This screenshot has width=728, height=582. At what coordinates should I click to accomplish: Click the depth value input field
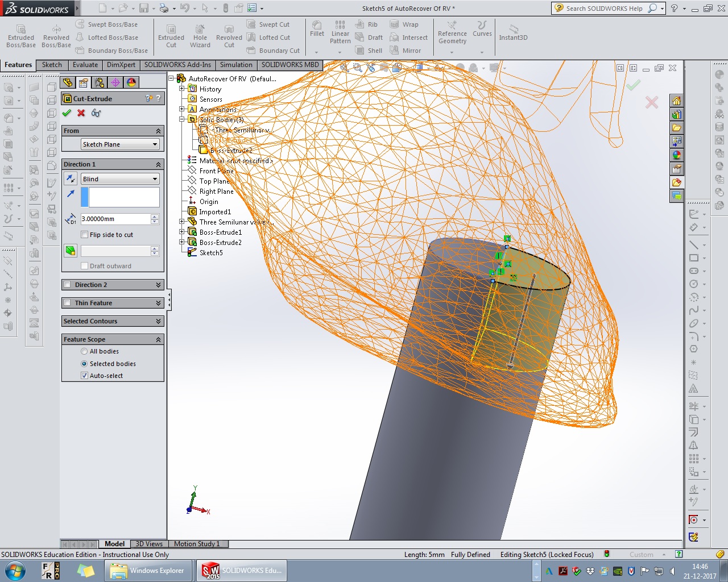coord(115,219)
